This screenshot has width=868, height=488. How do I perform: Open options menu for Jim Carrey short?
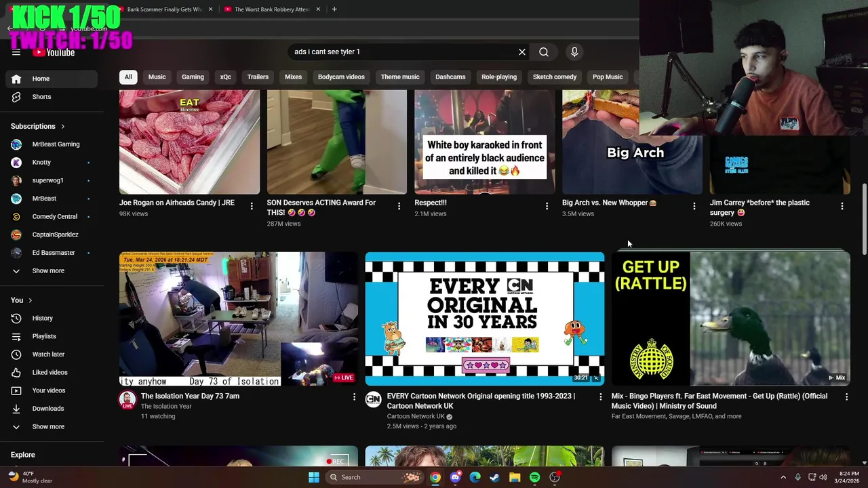pos(842,206)
